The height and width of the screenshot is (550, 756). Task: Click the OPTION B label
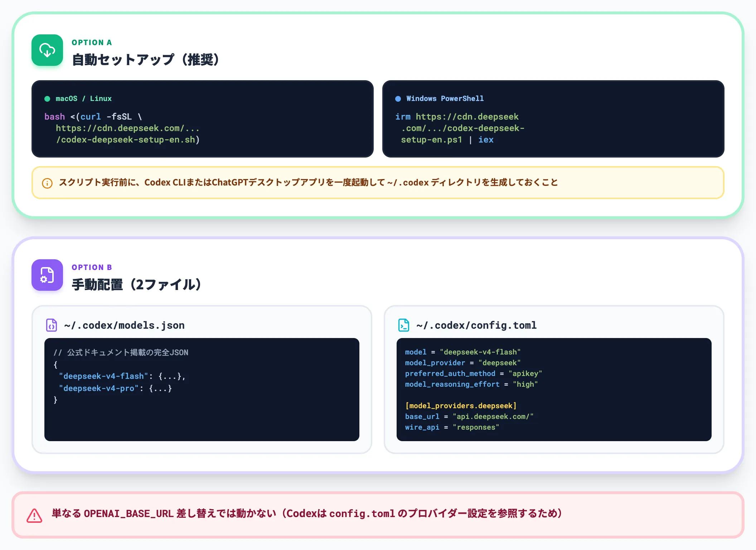click(x=92, y=267)
